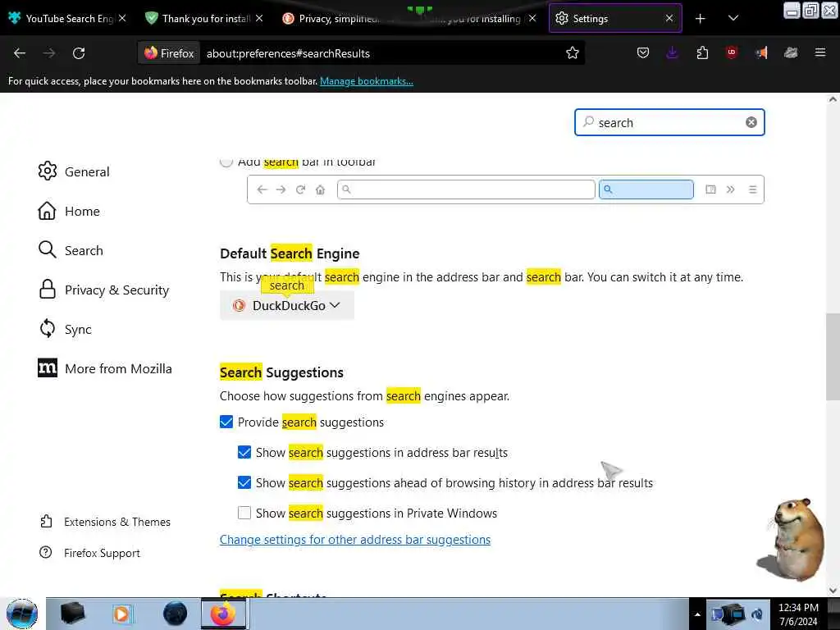Open Change settings for other address bar suggestions

(x=354, y=540)
